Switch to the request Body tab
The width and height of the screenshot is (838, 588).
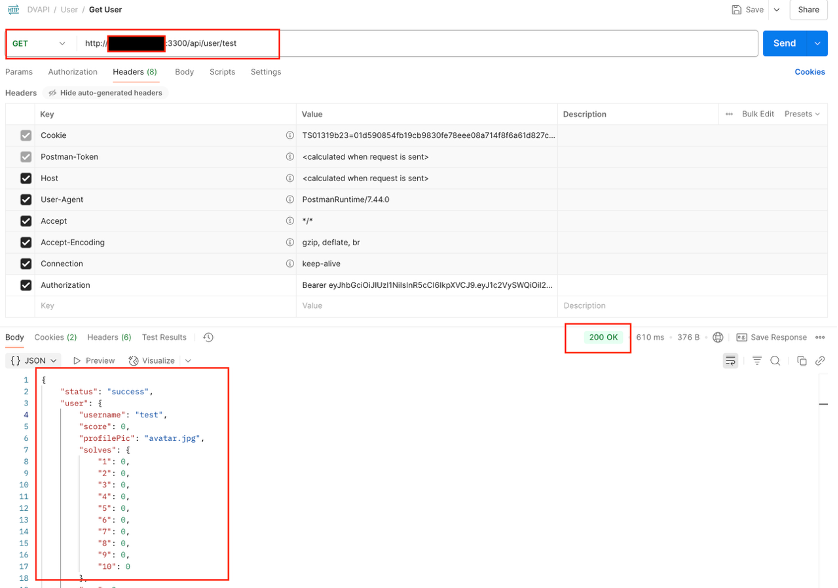184,72
